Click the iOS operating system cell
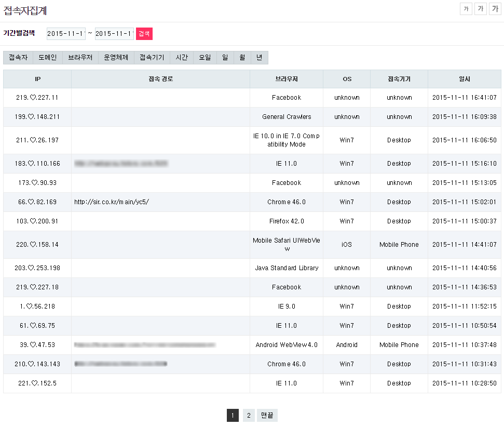 pos(347,245)
